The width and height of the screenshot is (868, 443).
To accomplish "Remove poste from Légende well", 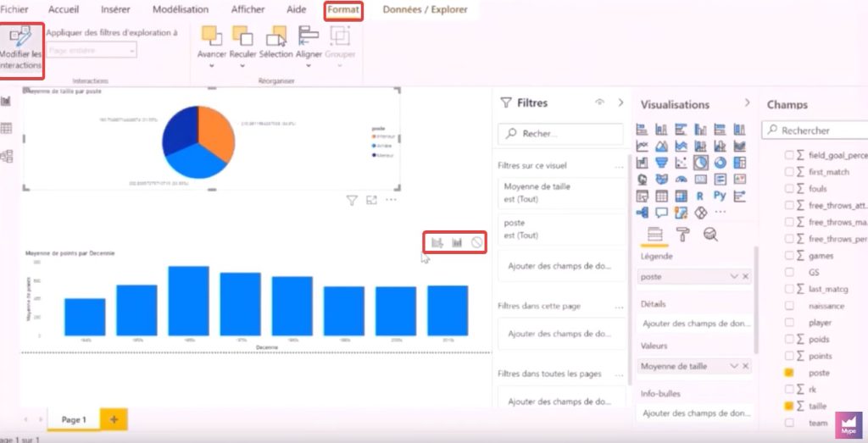I will click(746, 276).
